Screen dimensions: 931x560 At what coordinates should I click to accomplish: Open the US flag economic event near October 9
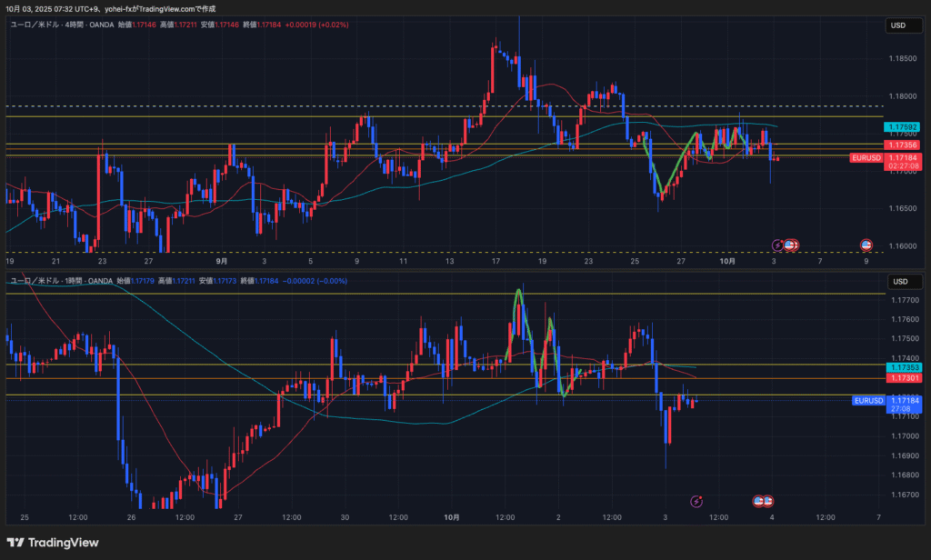866,245
